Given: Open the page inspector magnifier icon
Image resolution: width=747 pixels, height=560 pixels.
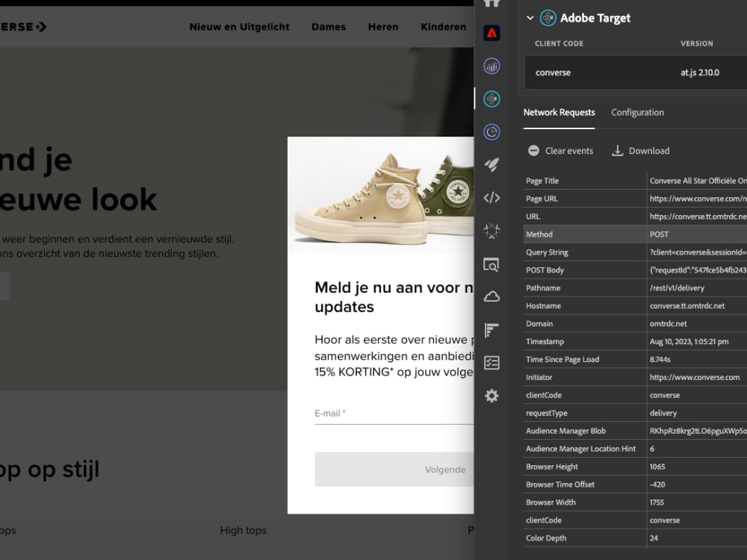Looking at the screenshot, I should (492, 264).
